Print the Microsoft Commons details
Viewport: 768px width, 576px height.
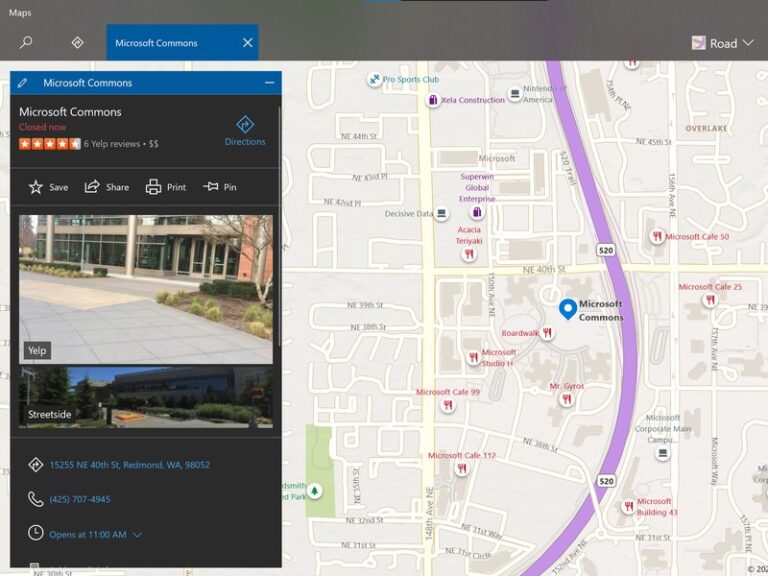point(166,187)
